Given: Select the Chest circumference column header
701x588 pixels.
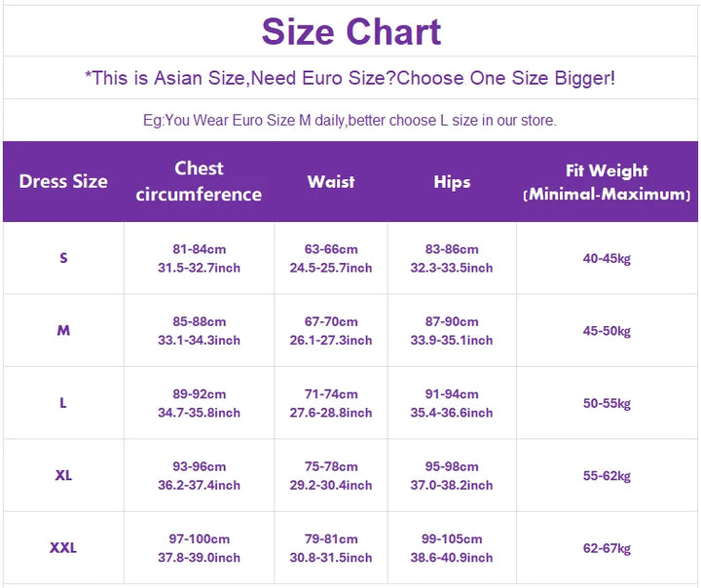Looking at the screenshot, I should click(199, 181).
